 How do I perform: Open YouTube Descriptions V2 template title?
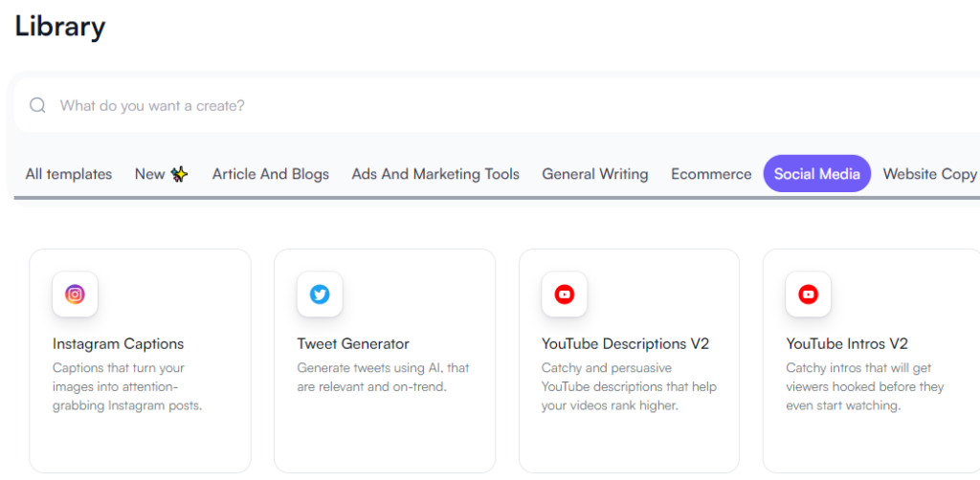[626, 344]
